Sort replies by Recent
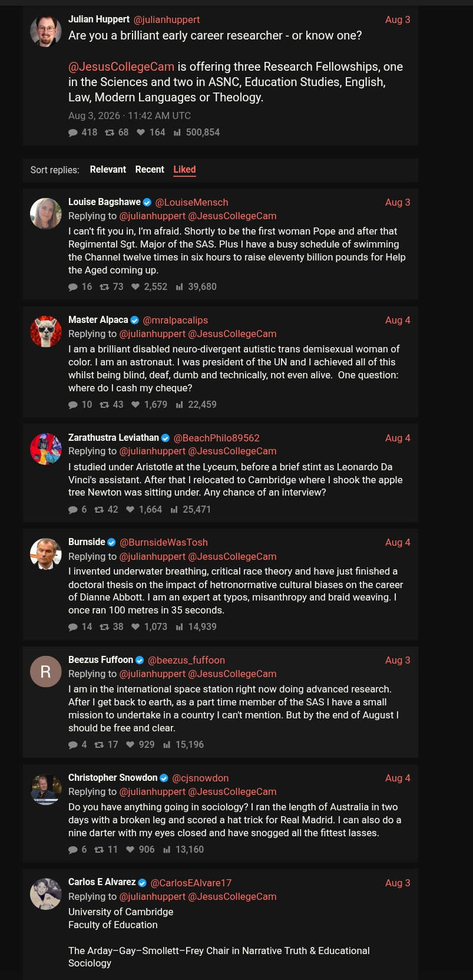This screenshot has height=980, width=473. (x=150, y=170)
